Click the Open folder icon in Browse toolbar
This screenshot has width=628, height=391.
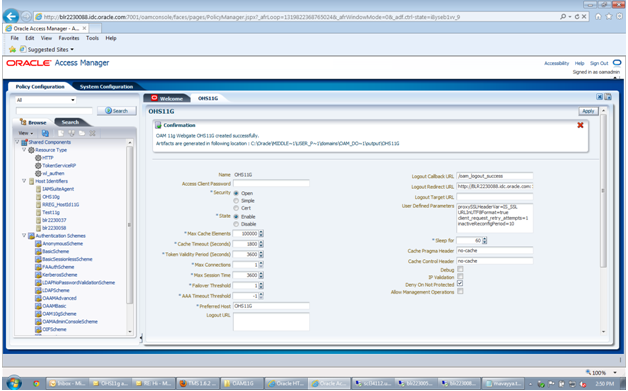tap(82, 133)
